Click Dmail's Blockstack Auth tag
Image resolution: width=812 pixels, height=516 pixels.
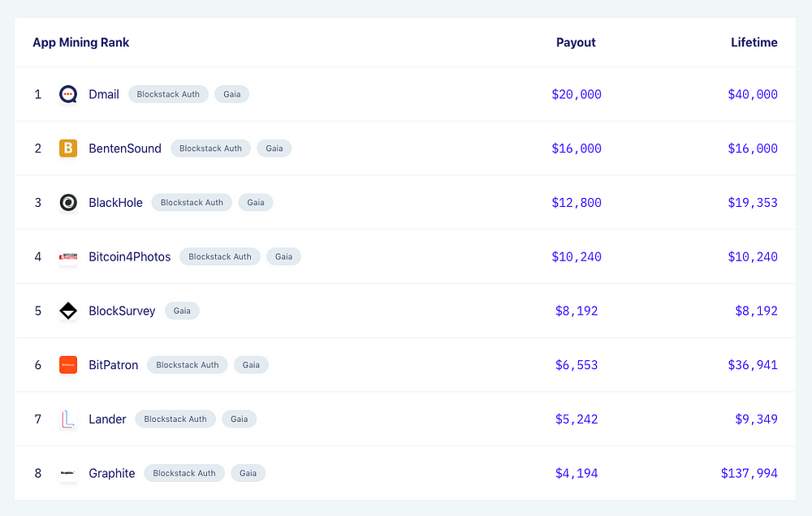168,94
